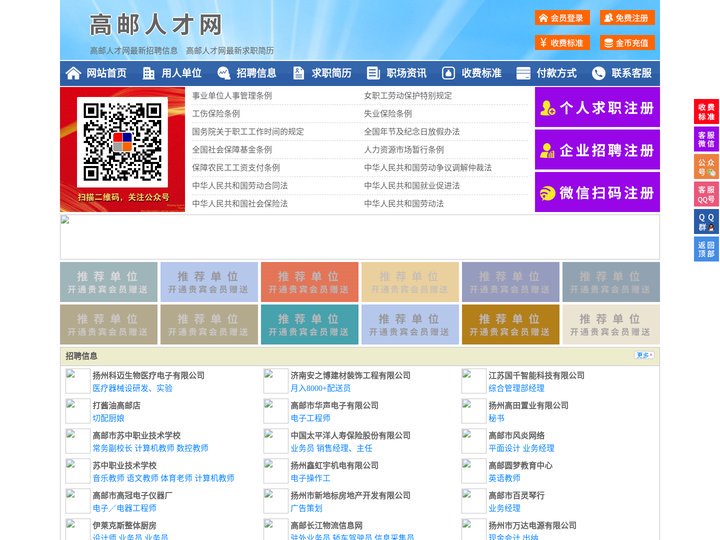The width and height of the screenshot is (720, 540).
Task: Click the 返回顶部 back-to-top side button
Action: [706, 249]
